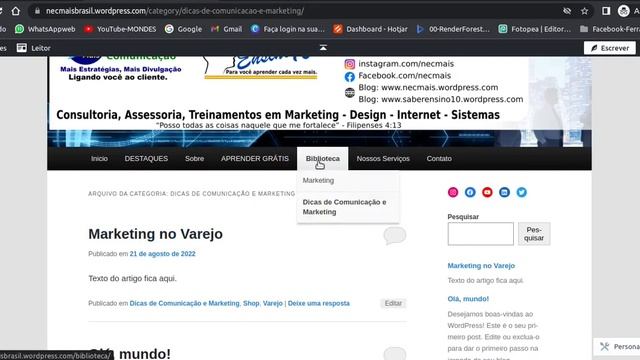Open the Nossos Serviços menu item

point(383,158)
